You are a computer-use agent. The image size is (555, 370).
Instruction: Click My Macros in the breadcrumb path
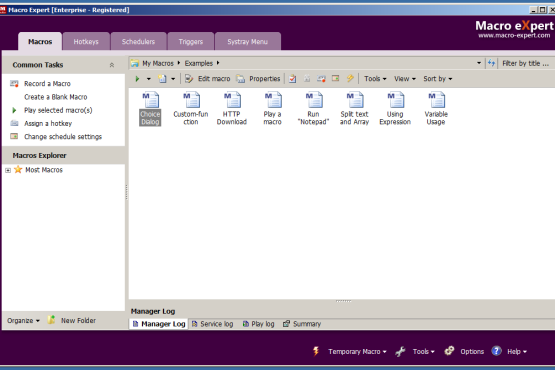(x=158, y=63)
